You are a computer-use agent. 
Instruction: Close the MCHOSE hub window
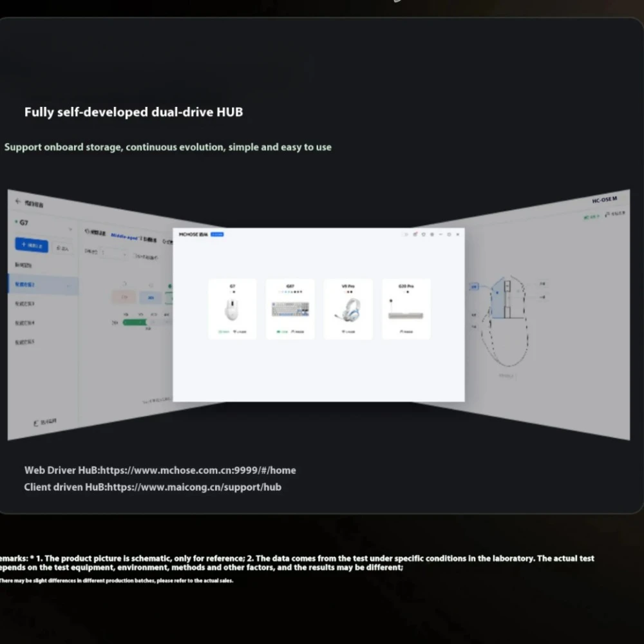point(457,234)
